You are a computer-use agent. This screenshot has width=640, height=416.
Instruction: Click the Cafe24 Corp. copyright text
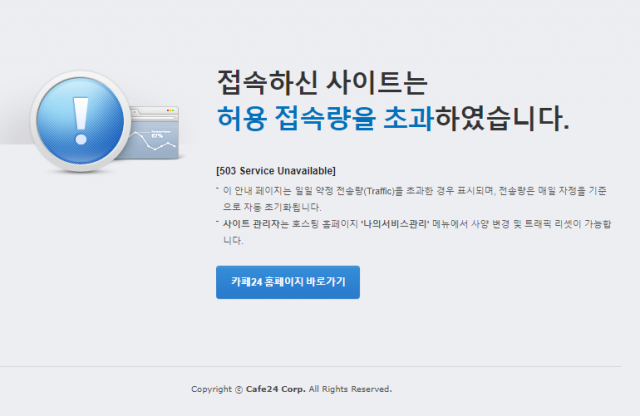click(x=276, y=389)
